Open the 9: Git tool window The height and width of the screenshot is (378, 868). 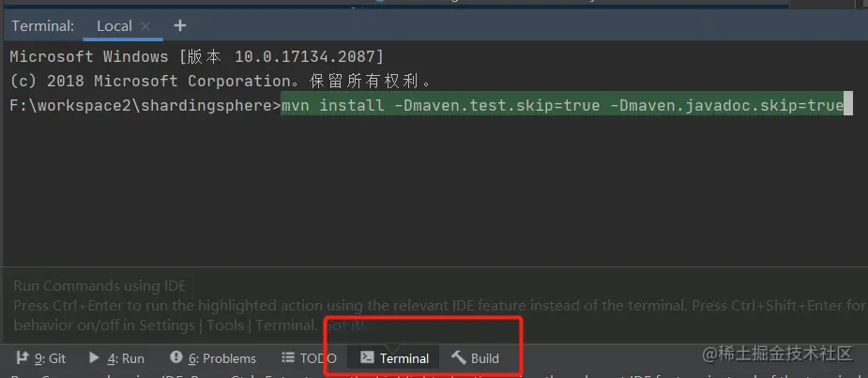coord(41,358)
